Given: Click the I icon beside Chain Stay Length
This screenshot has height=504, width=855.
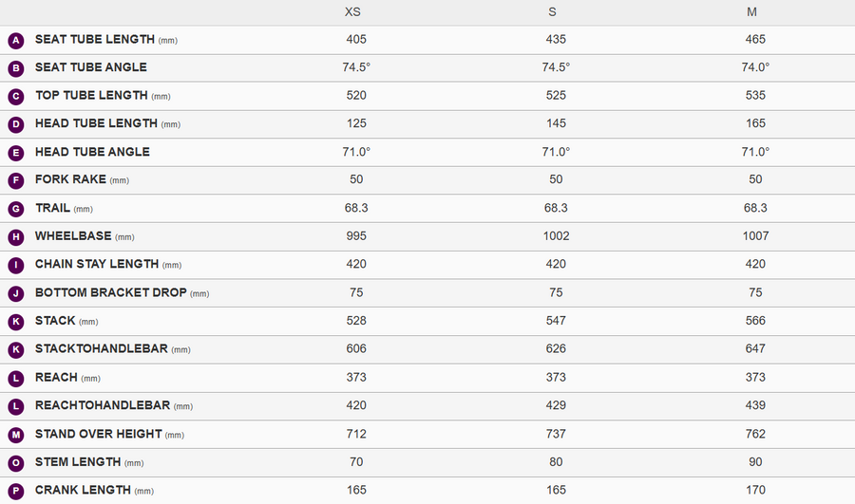Looking at the screenshot, I should [x=16, y=265].
